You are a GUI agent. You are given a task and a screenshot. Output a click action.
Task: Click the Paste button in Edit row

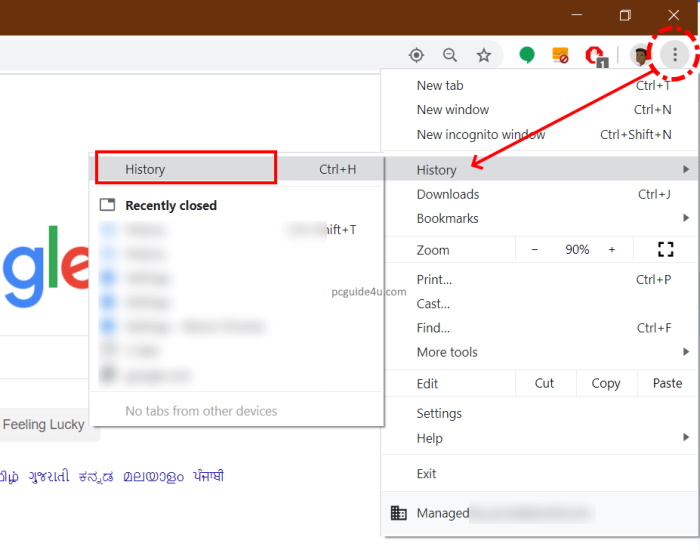point(667,383)
